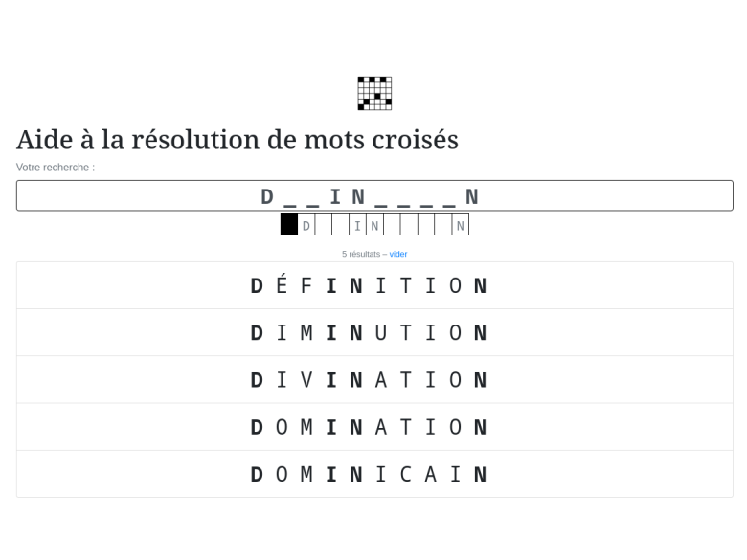Select the DÉFINITION result

[x=374, y=285]
